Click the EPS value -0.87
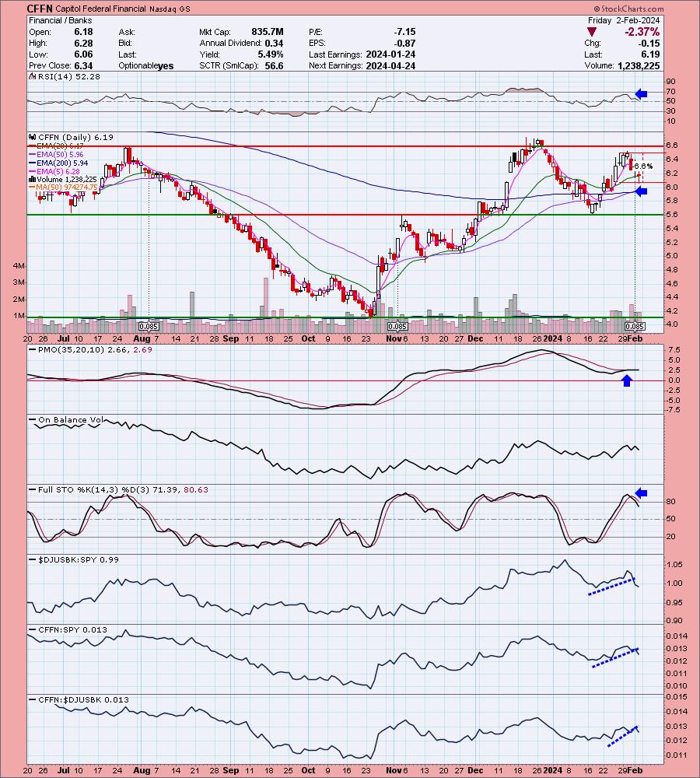The width and height of the screenshot is (700, 778). pyautogui.click(x=406, y=43)
